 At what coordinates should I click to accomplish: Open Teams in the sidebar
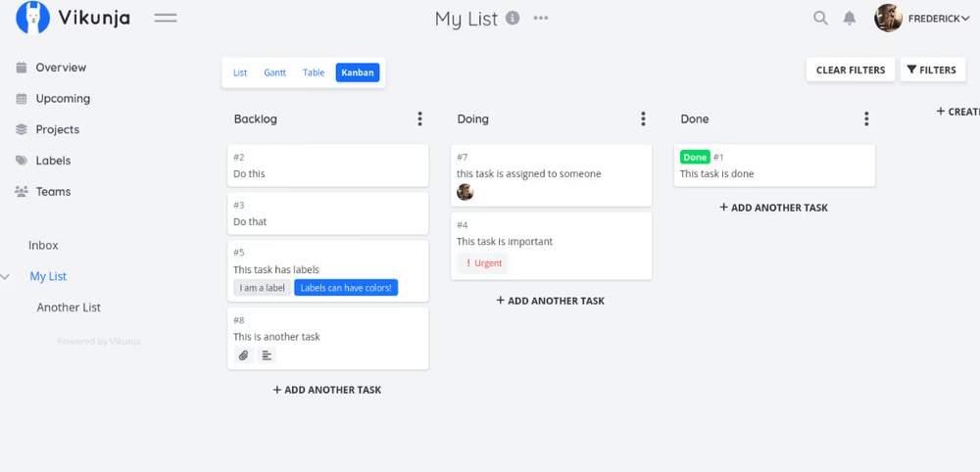tap(53, 192)
